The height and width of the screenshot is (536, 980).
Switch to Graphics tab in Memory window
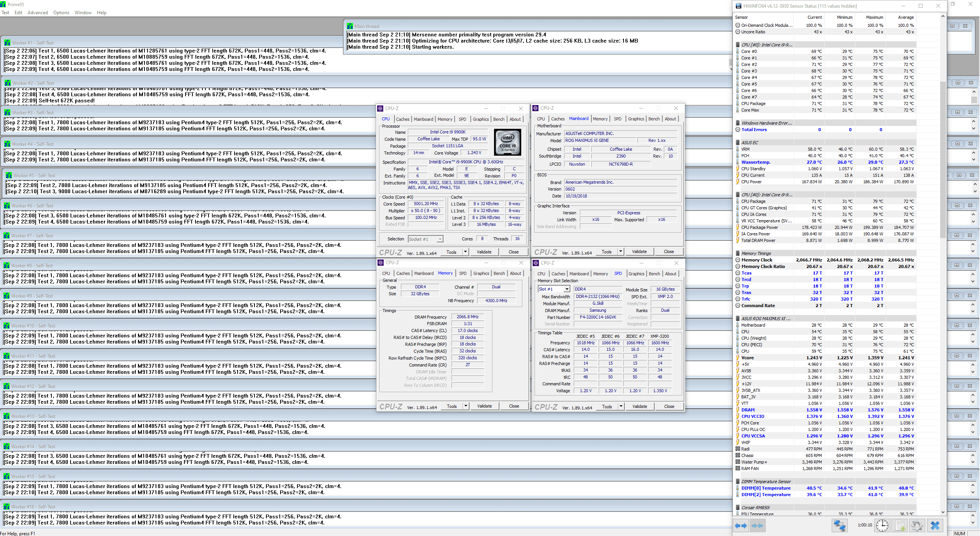click(x=481, y=273)
